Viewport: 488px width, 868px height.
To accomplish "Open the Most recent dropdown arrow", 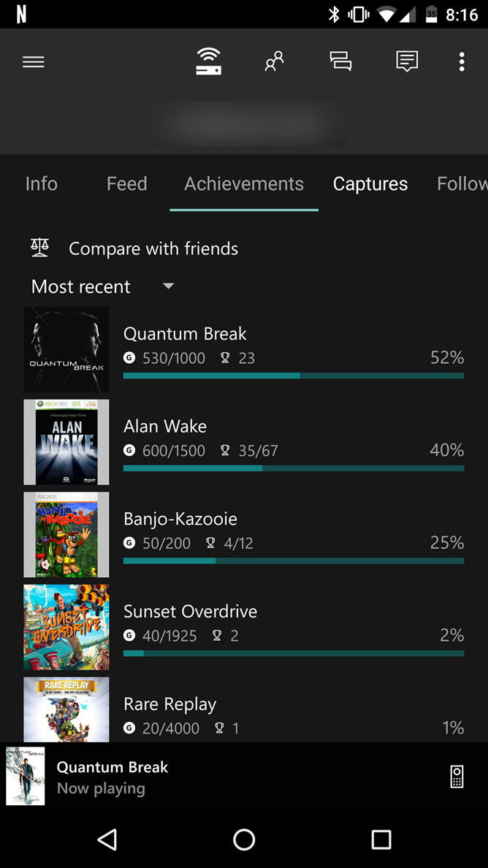I will (x=168, y=286).
